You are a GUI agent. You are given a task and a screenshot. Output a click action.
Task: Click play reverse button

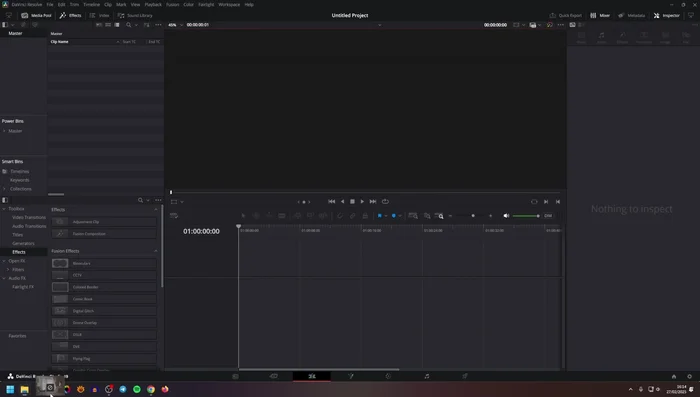pyautogui.click(x=342, y=201)
